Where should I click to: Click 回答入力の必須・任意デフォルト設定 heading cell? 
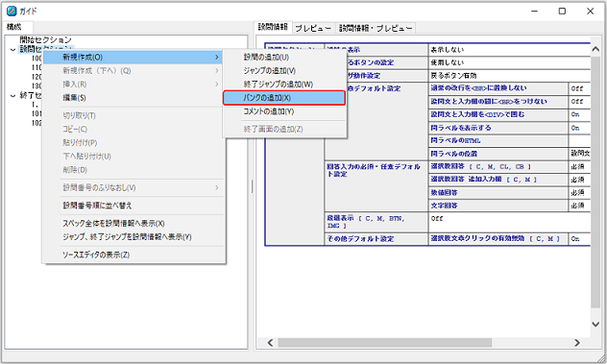pos(376,186)
